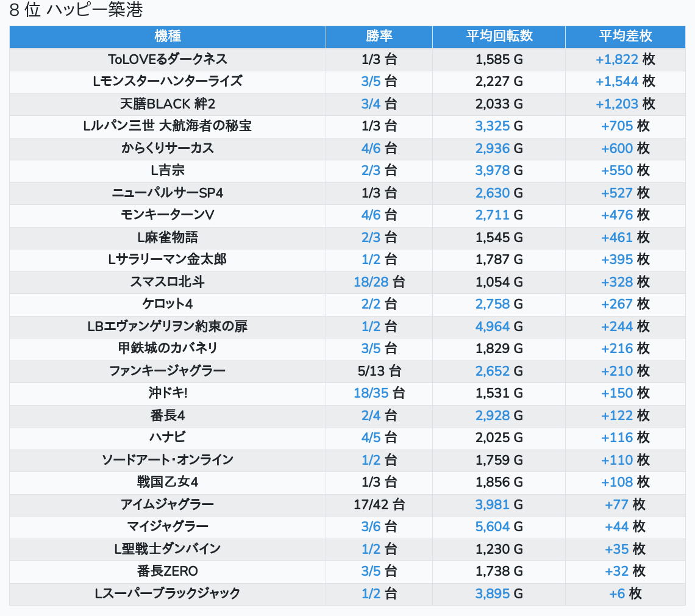Click the 平均回転数 column header
Screen dimensions: 695x616
pyautogui.click(x=499, y=37)
